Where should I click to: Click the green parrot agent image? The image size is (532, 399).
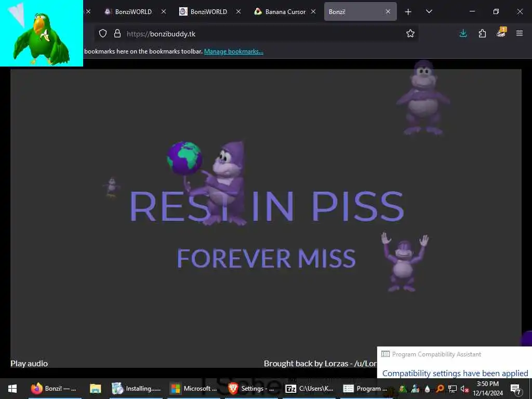[42, 39]
